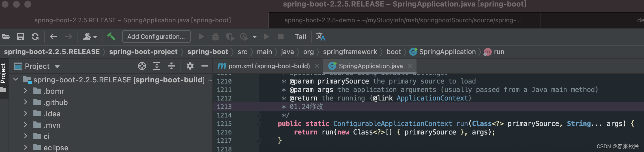Viewport: 644px width, 152px height.
Task: Navigate back with the left arrow
Action: [53, 37]
